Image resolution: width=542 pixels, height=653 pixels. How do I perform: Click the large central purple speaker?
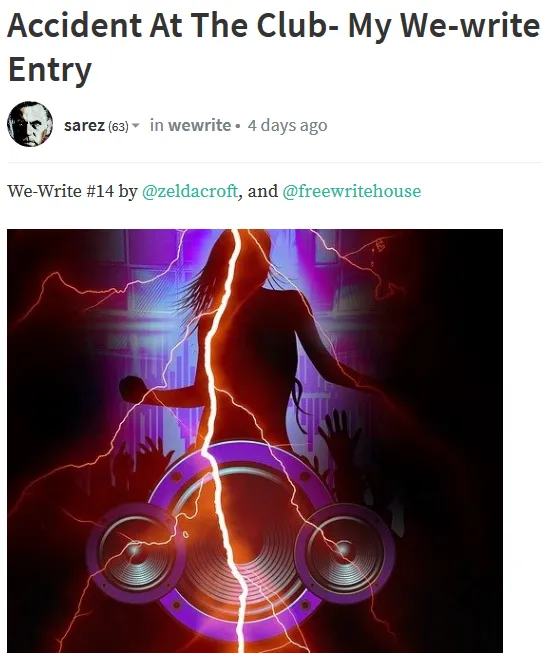[x=242, y=541]
